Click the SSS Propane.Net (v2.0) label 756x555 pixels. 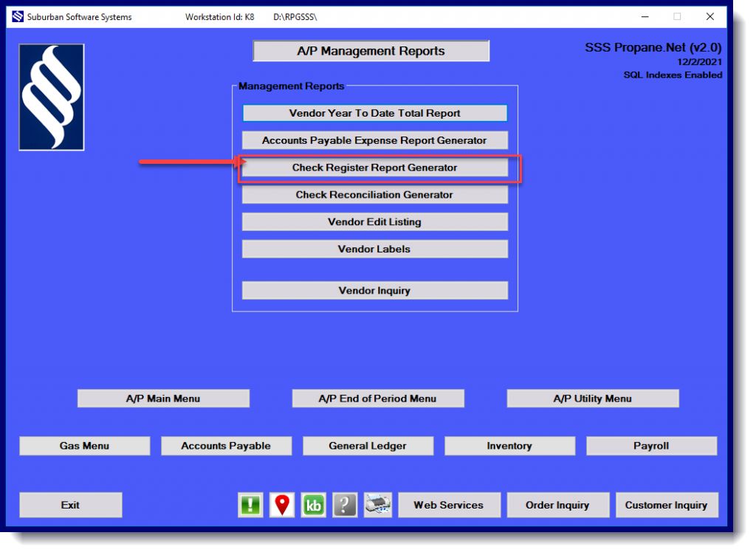coord(653,48)
